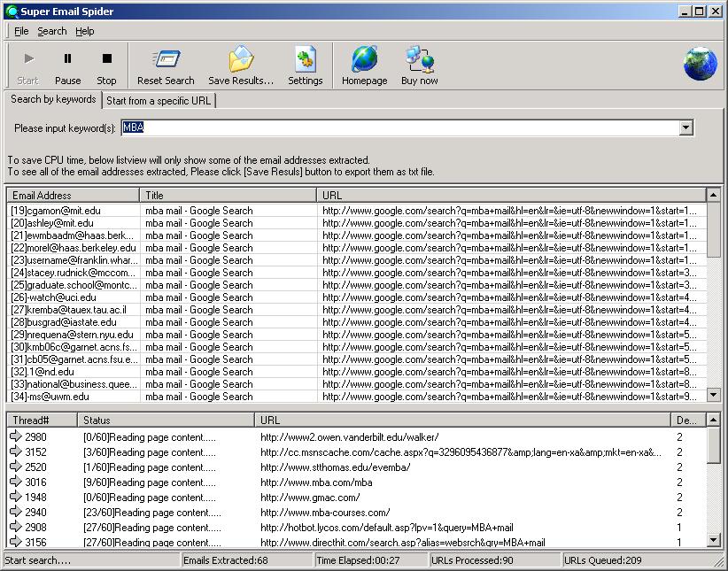Click thread list scrollbar up arrow
This screenshot has width=728, height=571.
coord(713,420)
